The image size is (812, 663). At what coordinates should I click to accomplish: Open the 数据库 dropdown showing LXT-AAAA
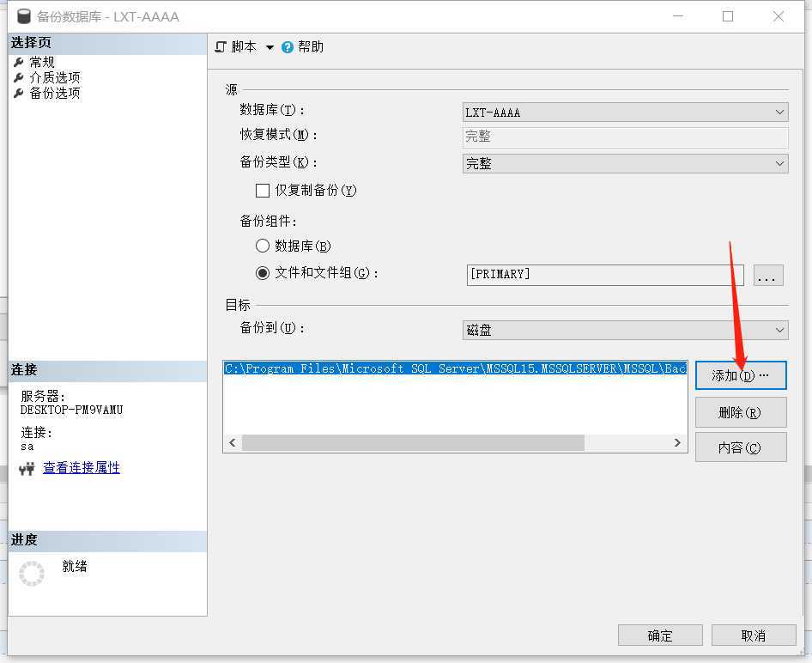coord(625,112)
